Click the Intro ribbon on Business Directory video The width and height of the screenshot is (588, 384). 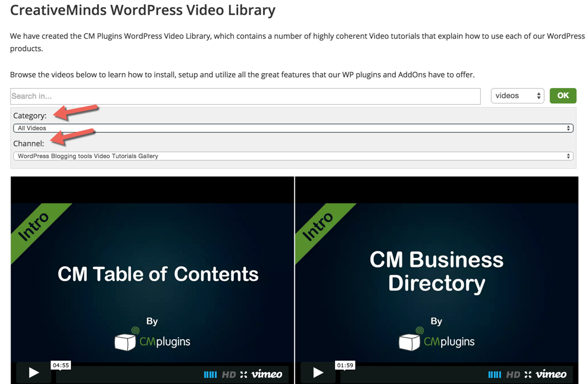pos(319,228)
